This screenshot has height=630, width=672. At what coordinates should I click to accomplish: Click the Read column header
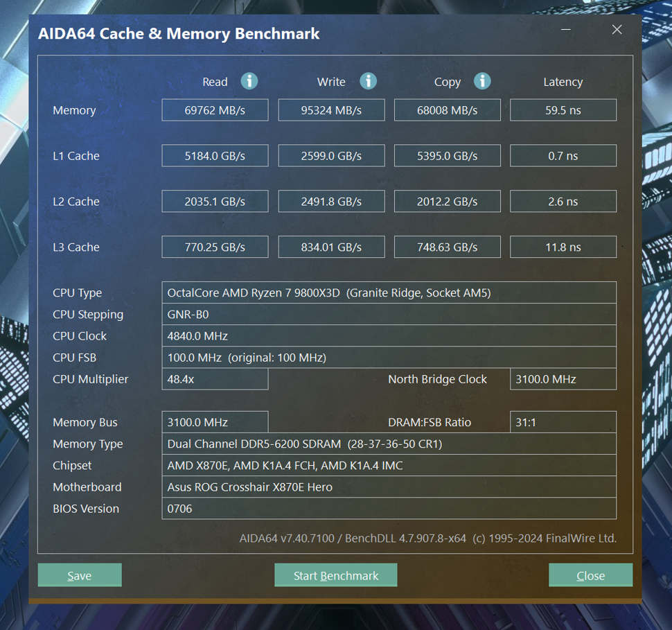pos(215,82)
